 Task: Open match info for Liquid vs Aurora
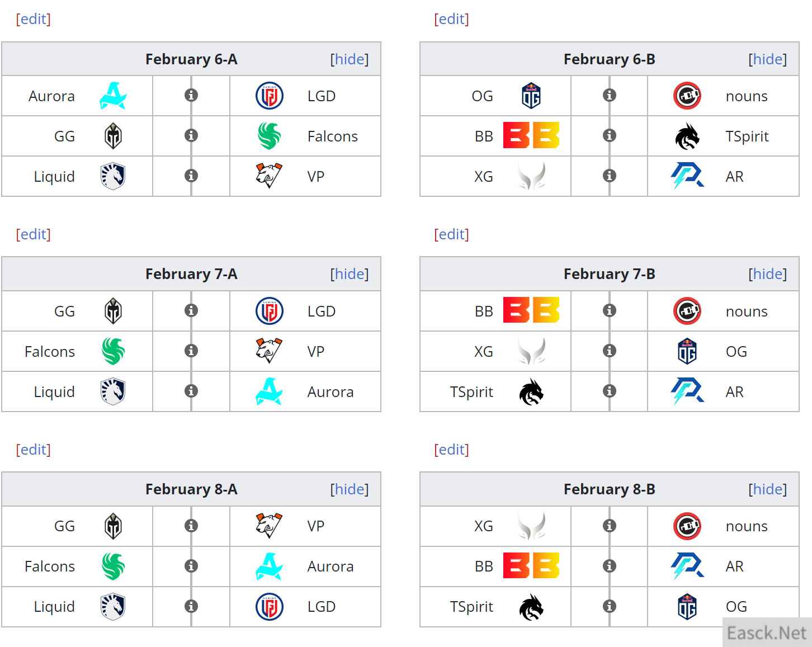(x=191, y=391)
